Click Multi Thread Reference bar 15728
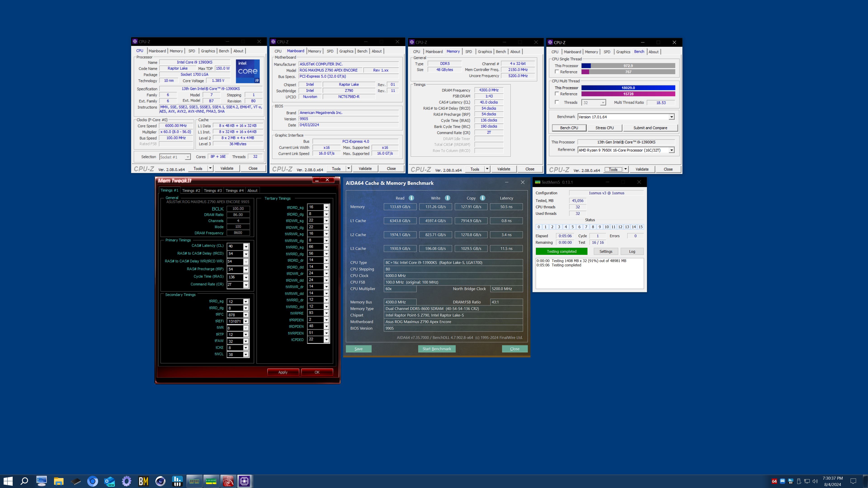 pyautogui.click(x=628, y=94)
